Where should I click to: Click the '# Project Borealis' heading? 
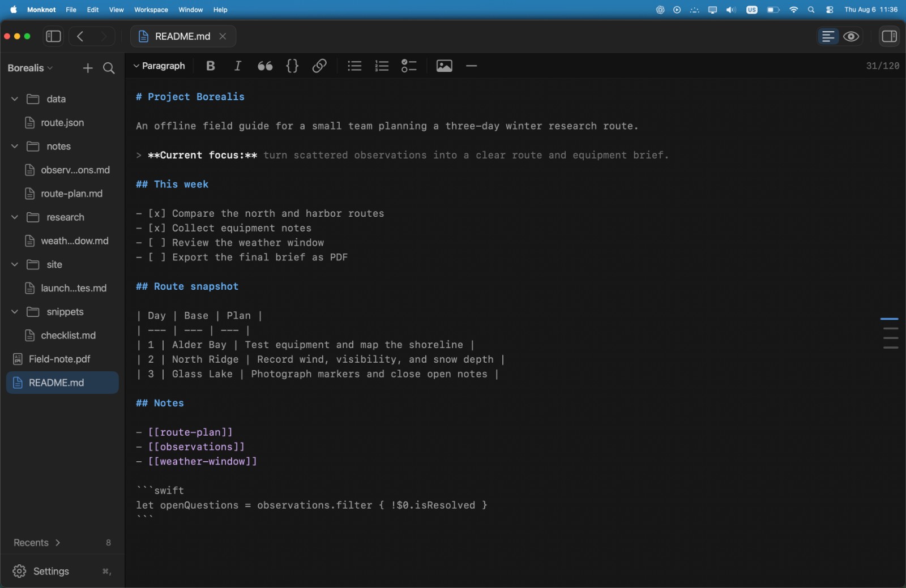pyautogui.click(x=190, y=97)
